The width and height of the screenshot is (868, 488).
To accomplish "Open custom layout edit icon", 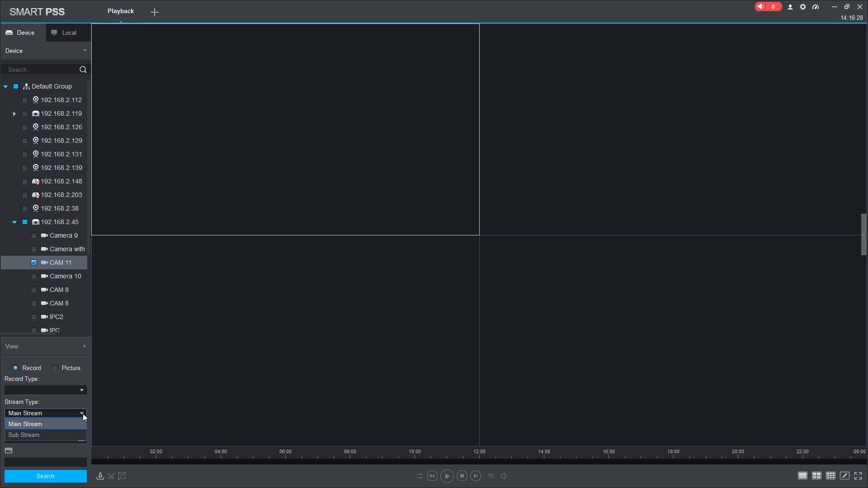I will point(844,476).
